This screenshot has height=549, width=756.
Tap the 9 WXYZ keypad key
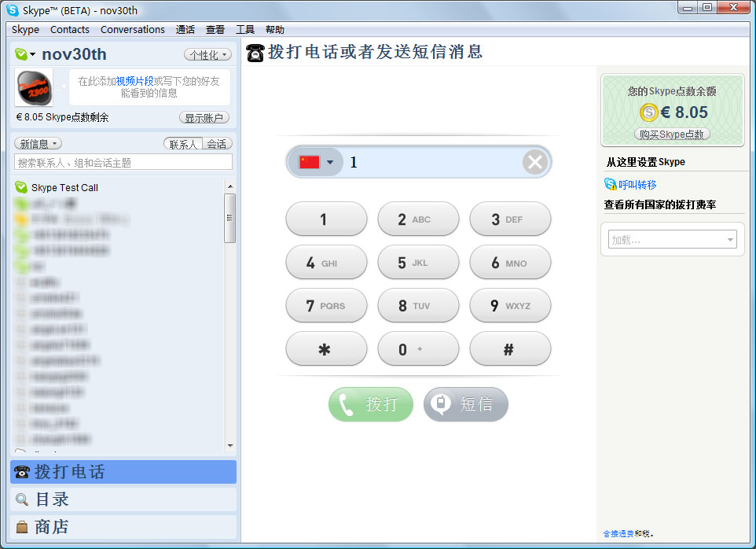click(x=510, y=305)
